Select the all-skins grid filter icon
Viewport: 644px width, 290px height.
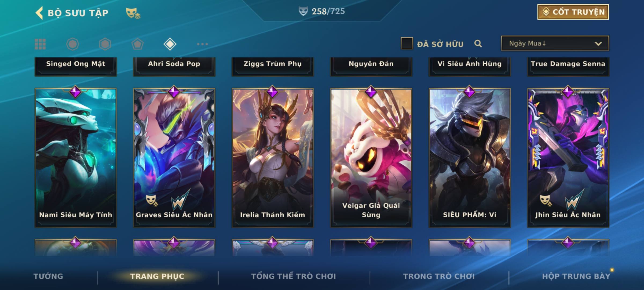pos(40,44)
